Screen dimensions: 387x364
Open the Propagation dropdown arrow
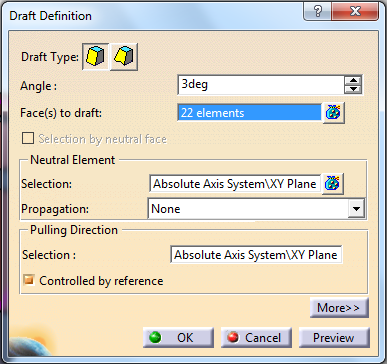click(356, 209)
